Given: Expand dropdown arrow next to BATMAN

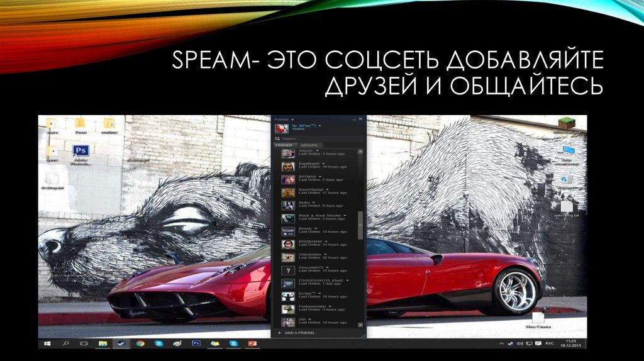Looking at the screenshot, I should [320, 177].
